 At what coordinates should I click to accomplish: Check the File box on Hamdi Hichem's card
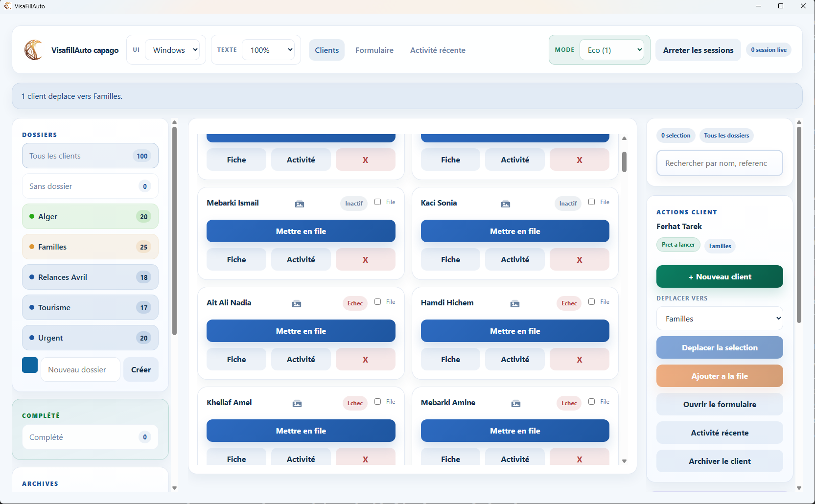[x=591, y=301]
